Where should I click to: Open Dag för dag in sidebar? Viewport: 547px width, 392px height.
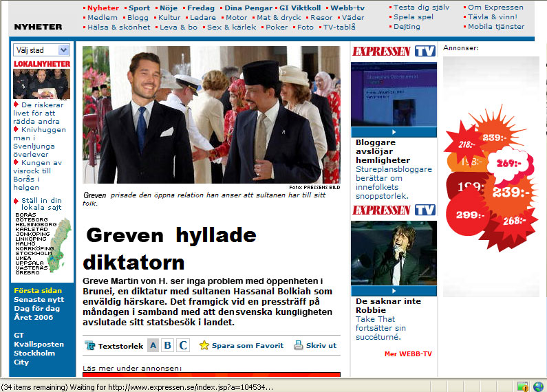36,308
